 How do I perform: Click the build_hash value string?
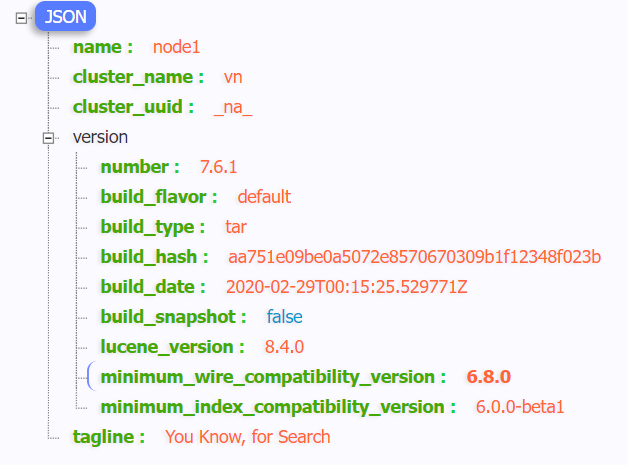coord(414,257)
